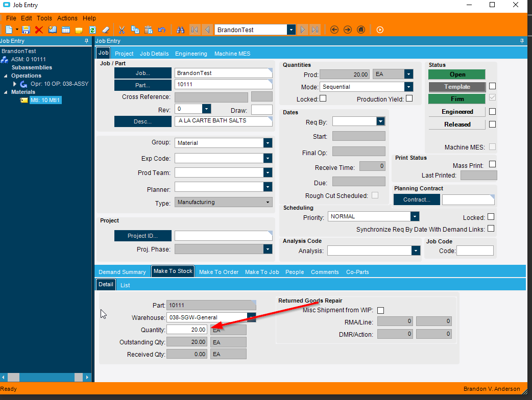
Task: Click the ASM: 0 10111 assembly tree icon
Action: point(5,60)
